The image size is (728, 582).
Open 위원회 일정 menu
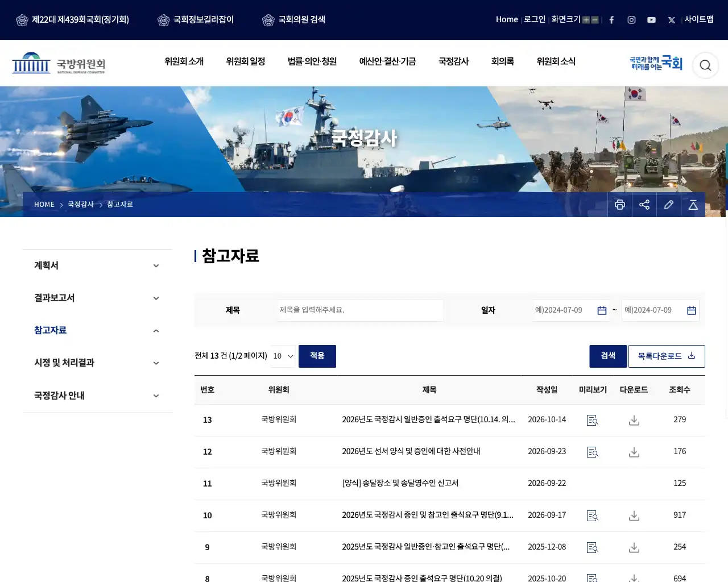click(x=246, y=61)
